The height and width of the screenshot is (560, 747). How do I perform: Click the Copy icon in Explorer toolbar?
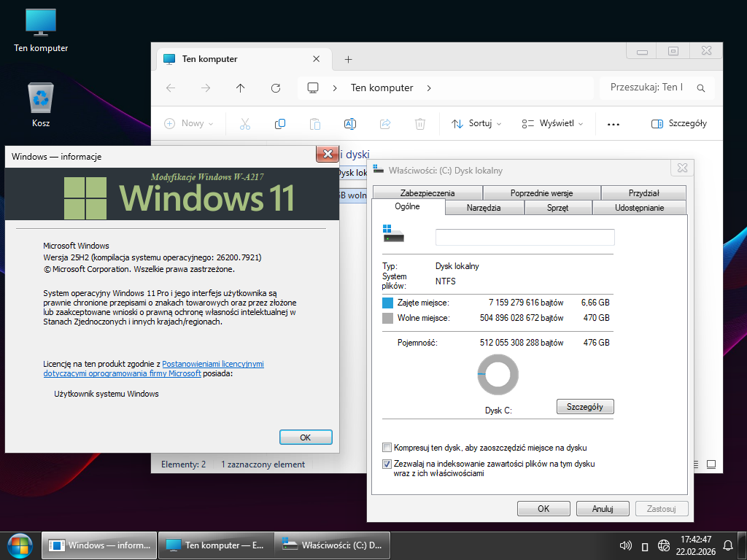pos(279,124)
